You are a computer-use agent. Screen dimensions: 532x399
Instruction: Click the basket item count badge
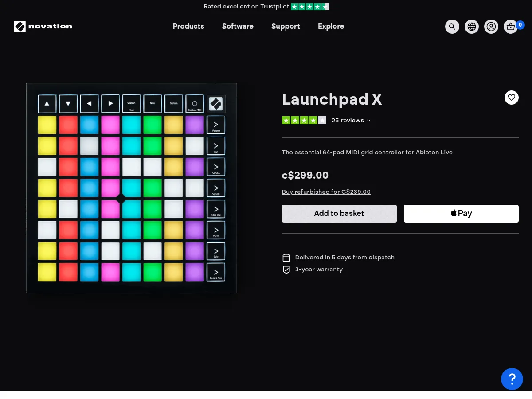(x=520, y=25)
